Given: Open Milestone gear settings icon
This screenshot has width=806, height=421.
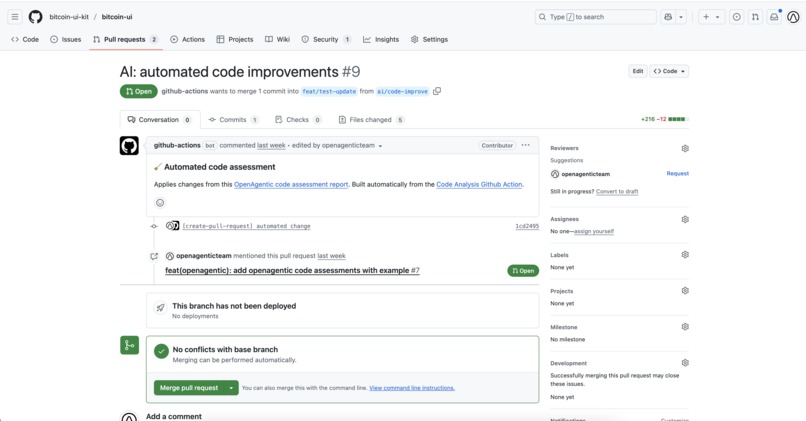Looking at the screenshot, I should point(685,327).
